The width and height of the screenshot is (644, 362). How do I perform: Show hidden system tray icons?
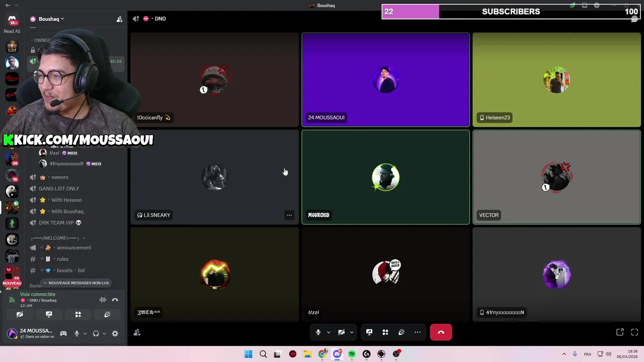pos(564,354)
